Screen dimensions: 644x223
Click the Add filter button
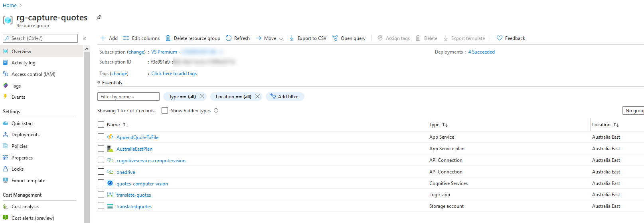tap(285, 96)
